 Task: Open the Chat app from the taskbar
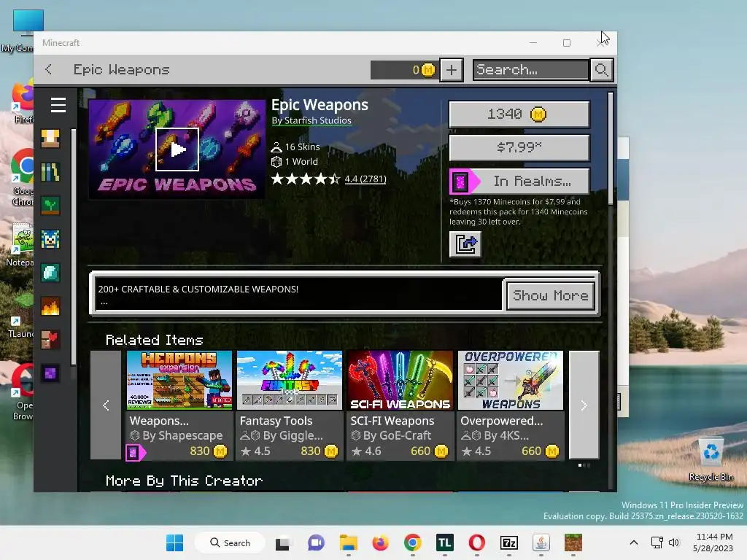click(316, 542)
